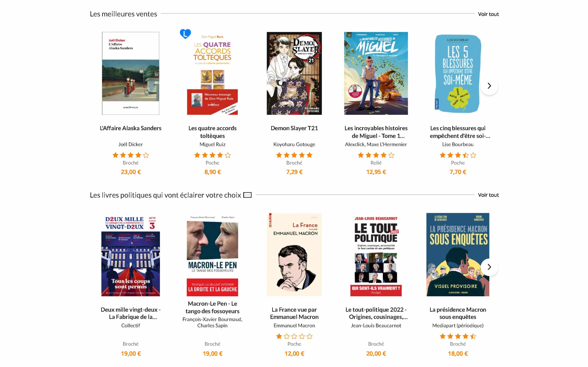This screenshot has width=588, height=367.
Task: Open the Deux mille vingt-deux book cover
Action: pyautogui.click(x=130, y=255)
